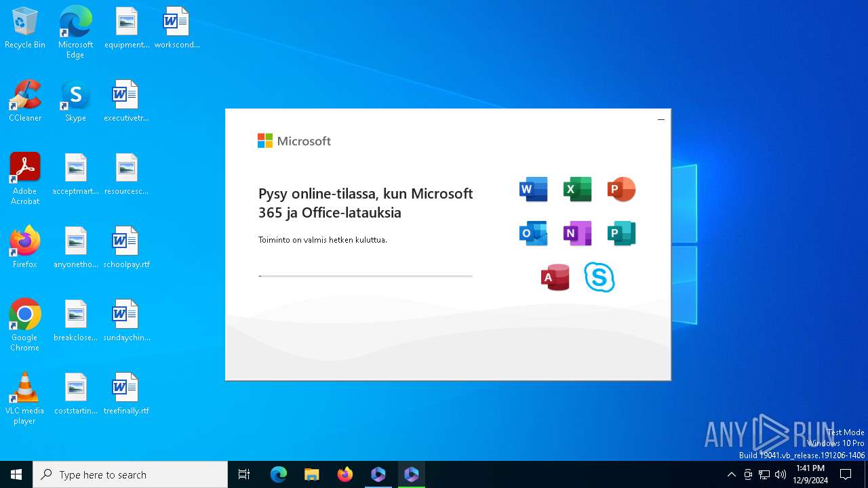Image resolution: width=868 pixels, height=488 pixels.
Task: Click the Outlook icon in the installer
Action: tap(533, 233)
